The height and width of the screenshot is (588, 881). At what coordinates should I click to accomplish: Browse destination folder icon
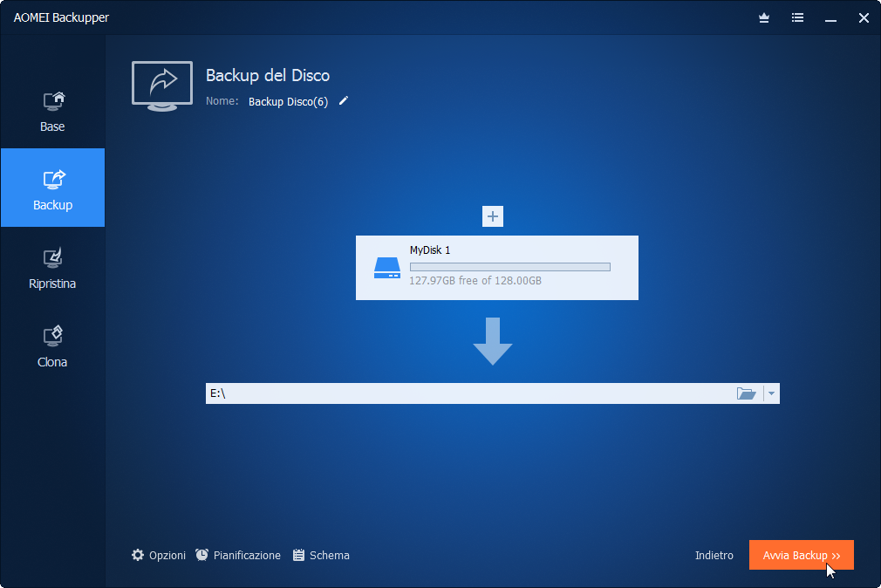click(x=746, y=393)
